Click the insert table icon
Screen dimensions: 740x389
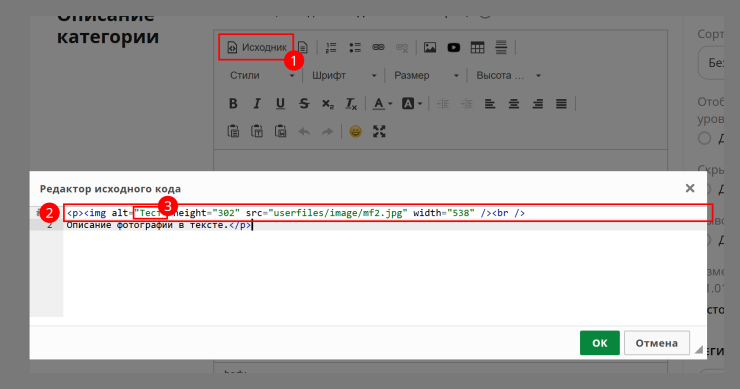(x=477, y=47)
